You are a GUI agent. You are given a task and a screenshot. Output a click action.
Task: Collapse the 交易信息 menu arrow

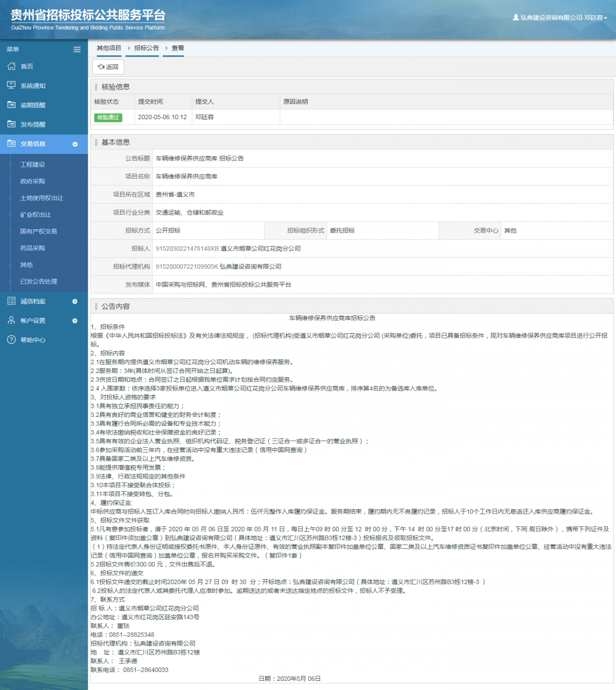[75, 144]
